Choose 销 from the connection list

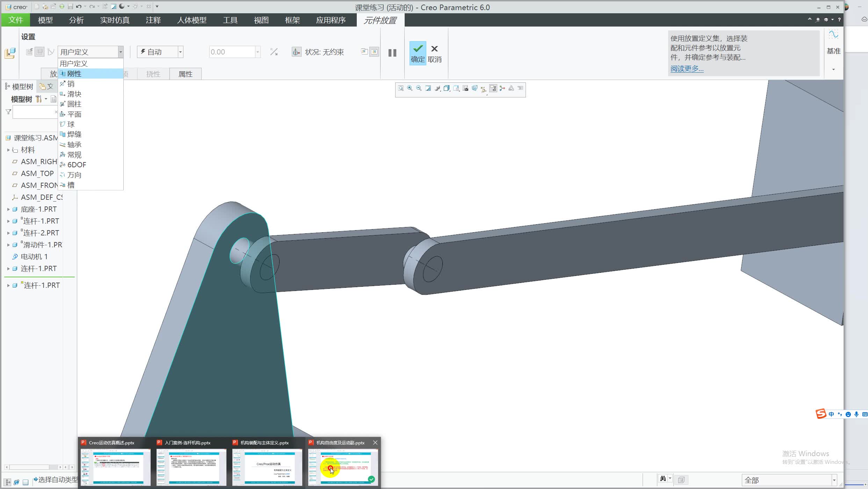pyautogui.click(x=71, y=84)
